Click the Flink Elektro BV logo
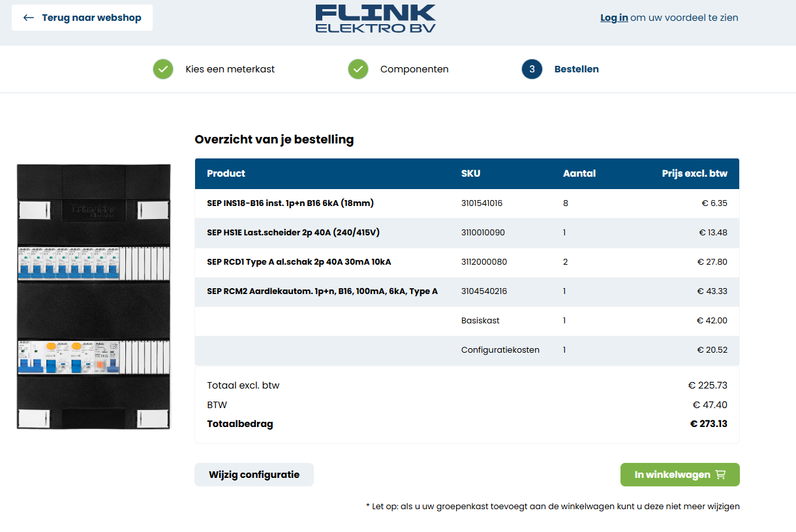Screen dimensions: 796x532 (375, 18)
